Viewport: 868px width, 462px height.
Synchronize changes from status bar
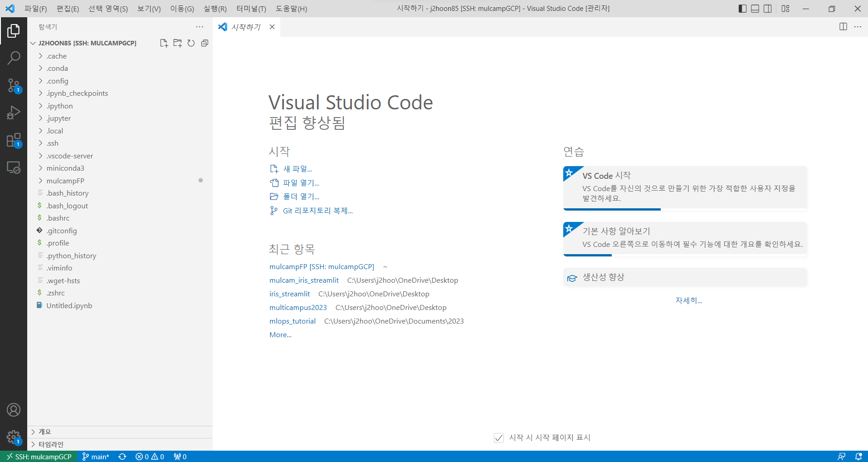pyautogui.click(x=122, y=457)
